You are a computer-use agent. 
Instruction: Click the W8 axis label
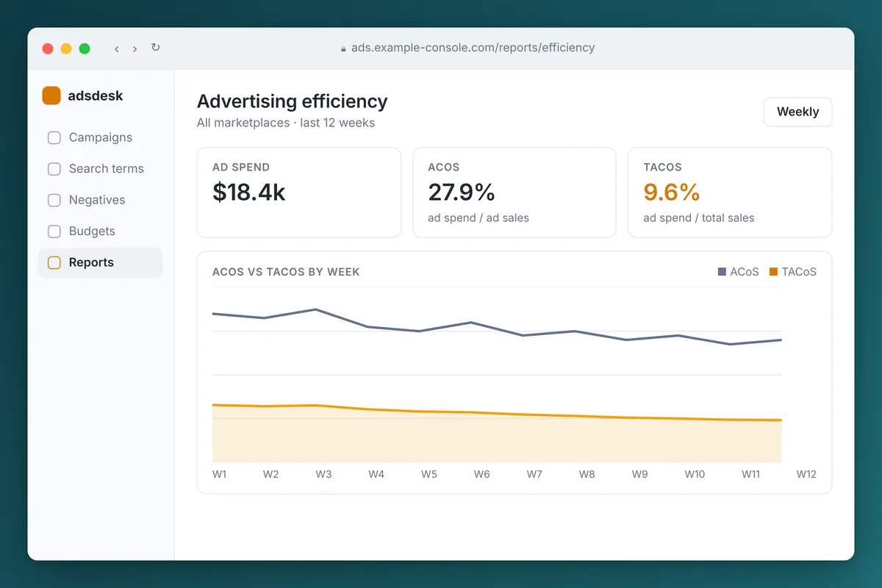click(x=587, y=474)
